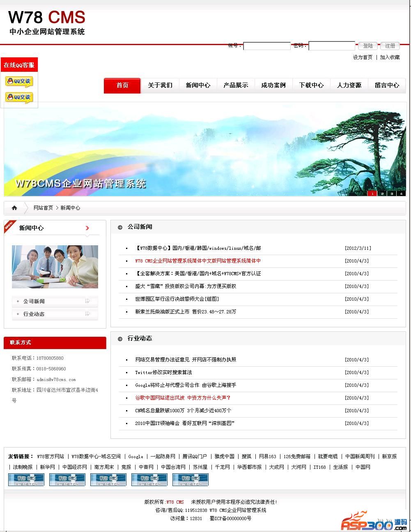Click the second QQ交谈 chat icon
This screenshot has width=411, height=532.
19,97
